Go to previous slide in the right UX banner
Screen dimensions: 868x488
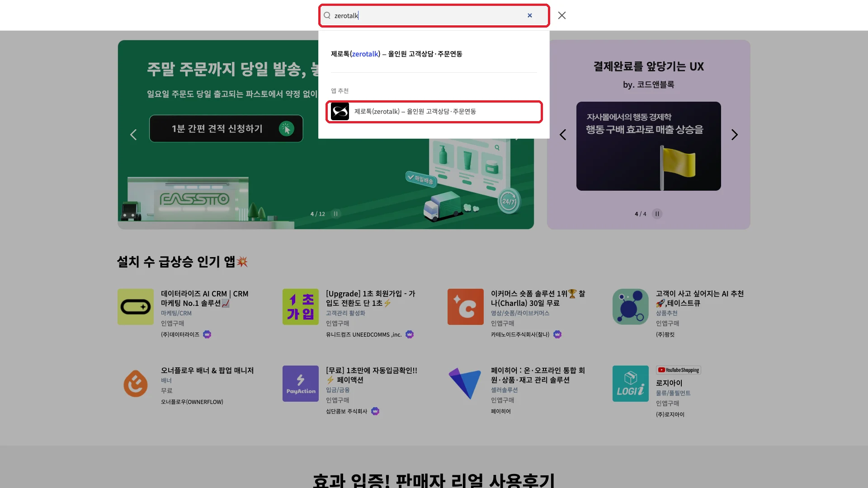pyautogui.click(x=563, y=135)
